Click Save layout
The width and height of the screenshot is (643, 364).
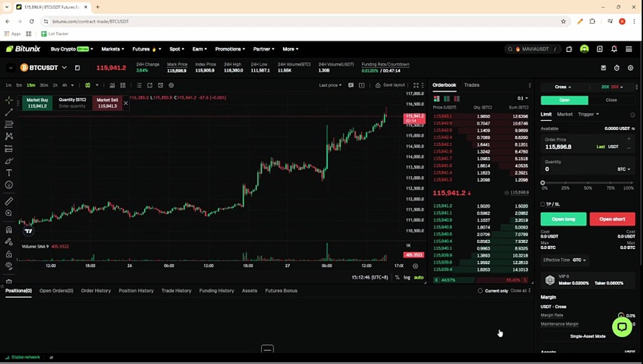[x=390, y=85]
